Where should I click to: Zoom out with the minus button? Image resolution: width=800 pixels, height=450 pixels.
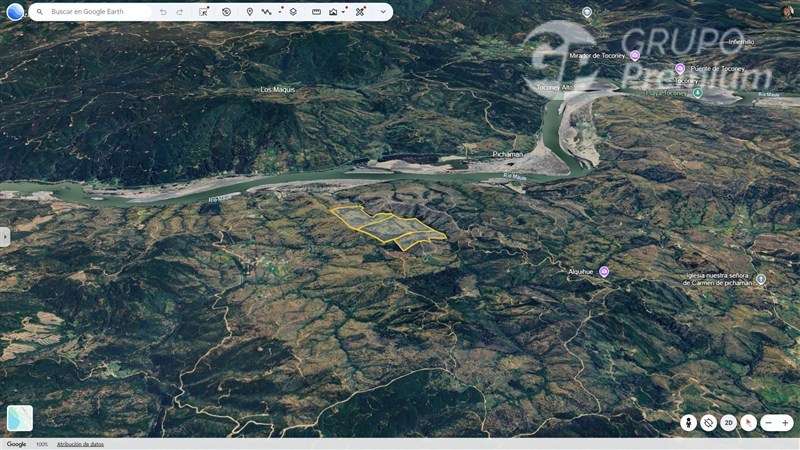click(769, 423)
